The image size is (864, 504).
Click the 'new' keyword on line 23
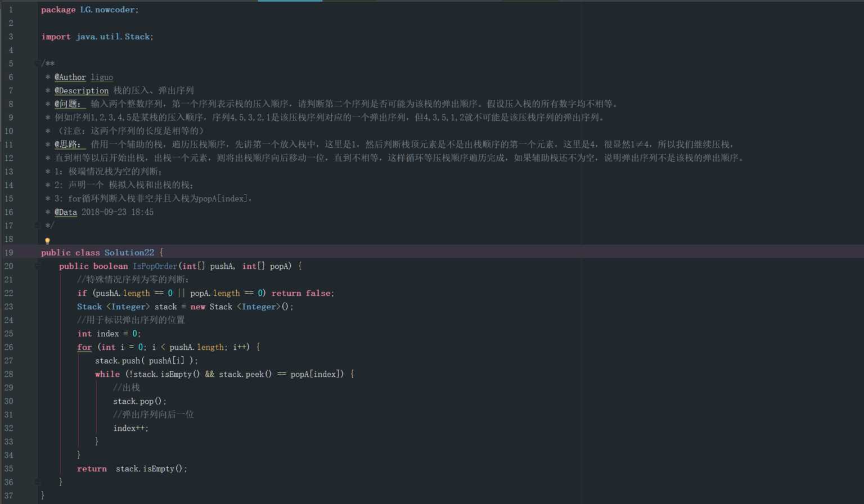pos(197,307)
